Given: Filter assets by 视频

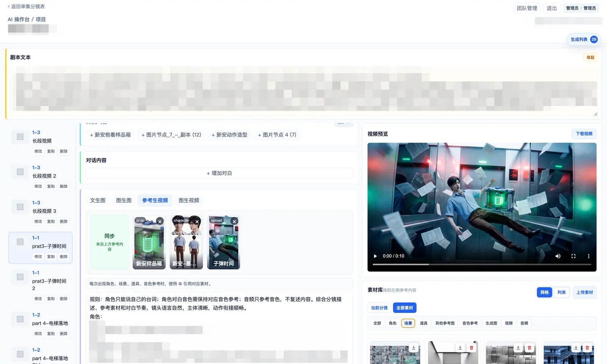Looking at the screenshot, I should 509,323.
